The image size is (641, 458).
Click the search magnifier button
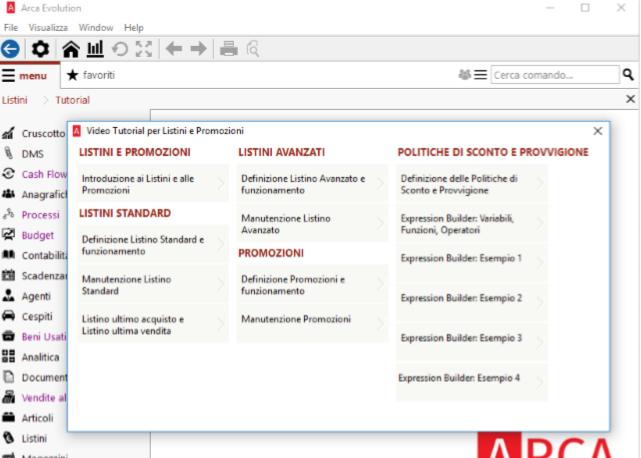tap(628, 74)
